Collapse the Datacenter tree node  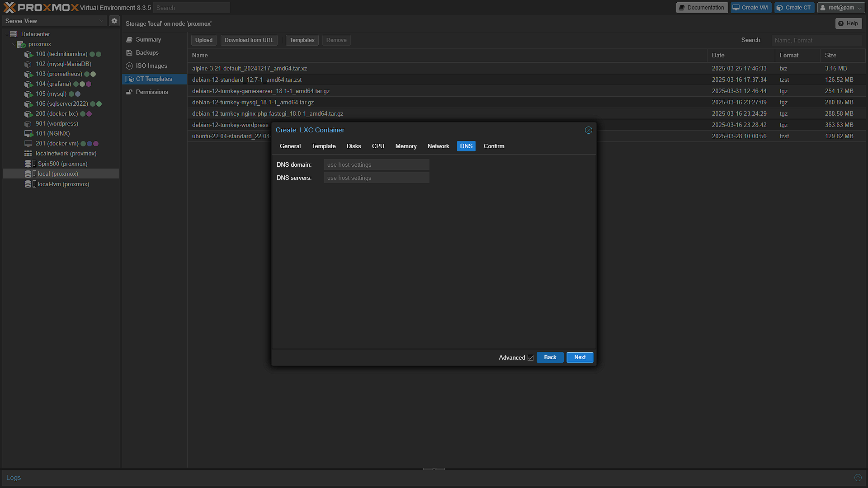[6, 34]
